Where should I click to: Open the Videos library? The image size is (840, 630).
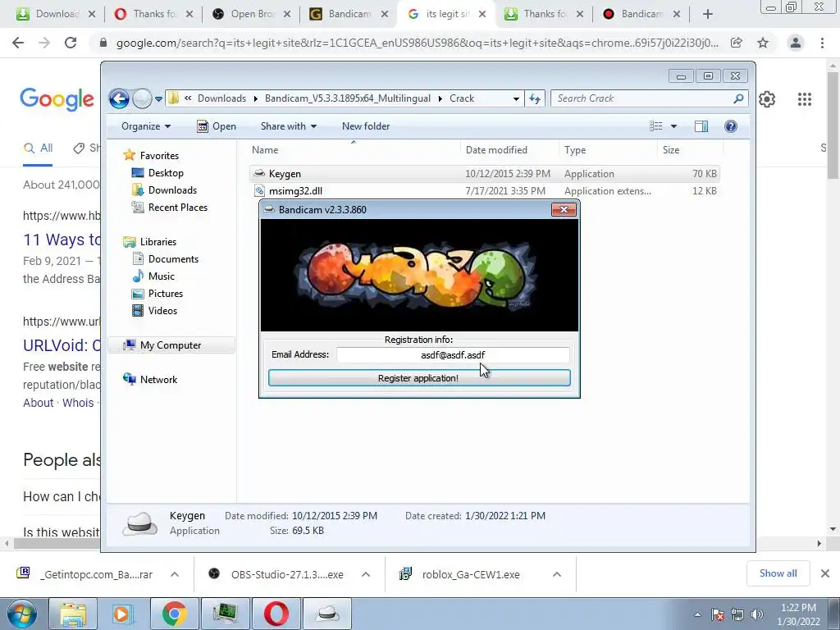162,311
